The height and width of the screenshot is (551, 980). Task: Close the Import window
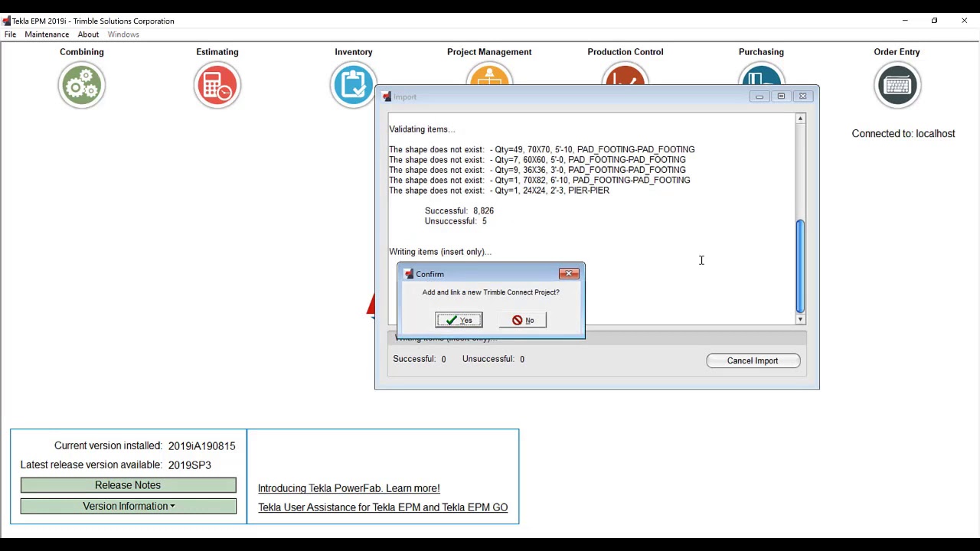[x=802, y=96]
